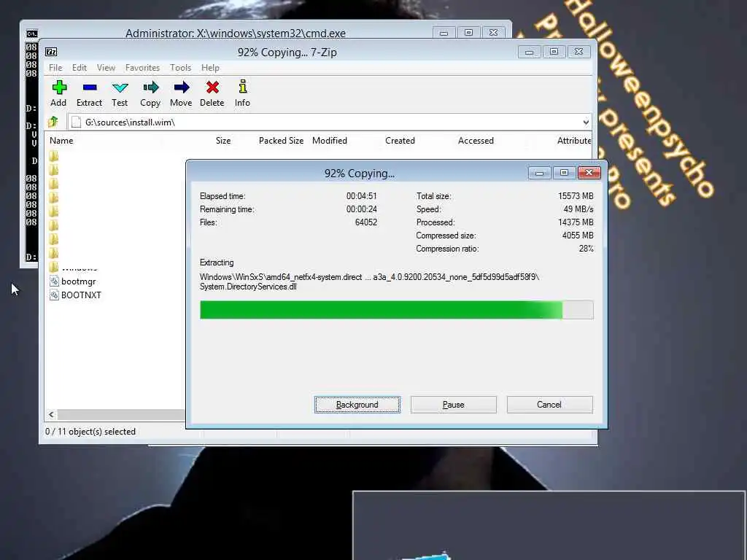
Task: Click the Total size value 15573 MB
Action: [576, 196]
